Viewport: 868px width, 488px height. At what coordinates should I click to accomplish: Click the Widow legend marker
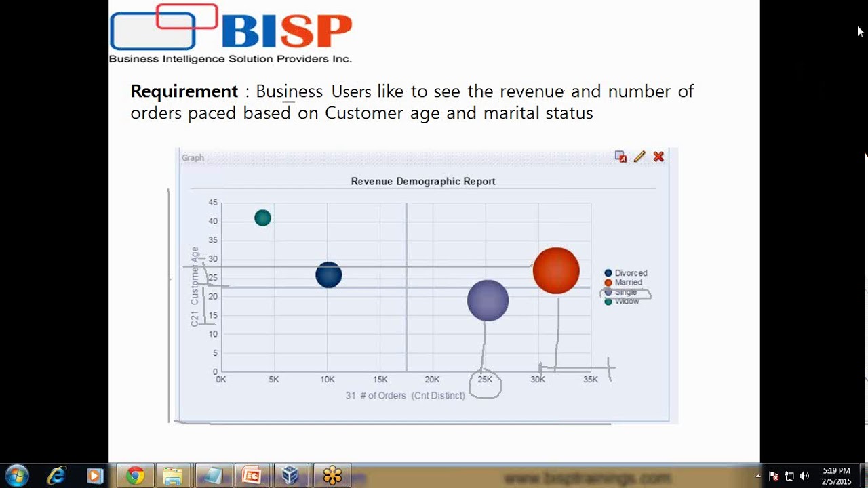[608, 302]
